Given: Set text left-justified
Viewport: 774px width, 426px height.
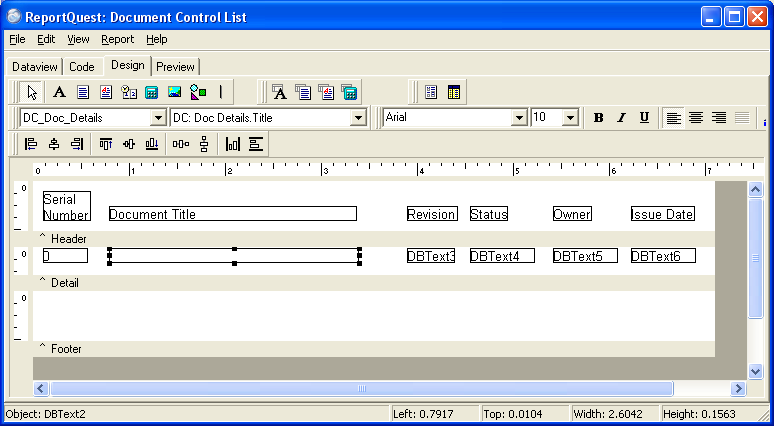Looking at the screenshot, I should click(x=673, y=117).
